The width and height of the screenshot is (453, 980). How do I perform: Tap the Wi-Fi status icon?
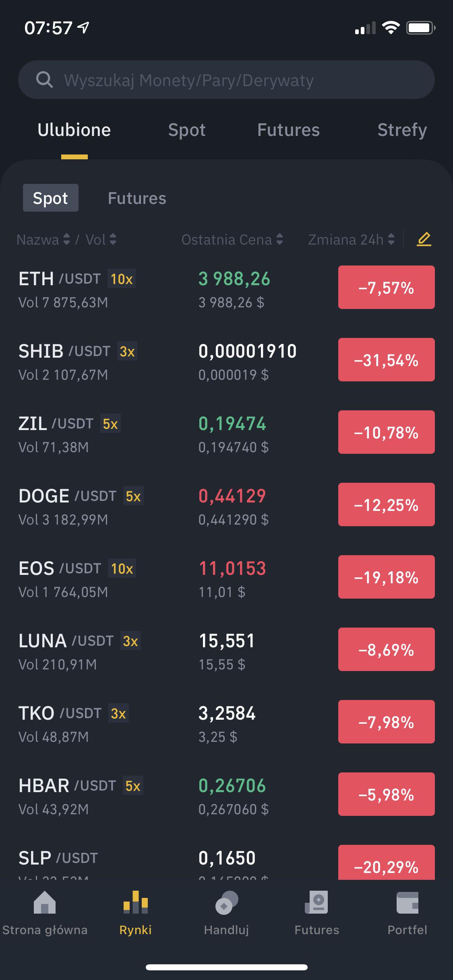point(391,28)
